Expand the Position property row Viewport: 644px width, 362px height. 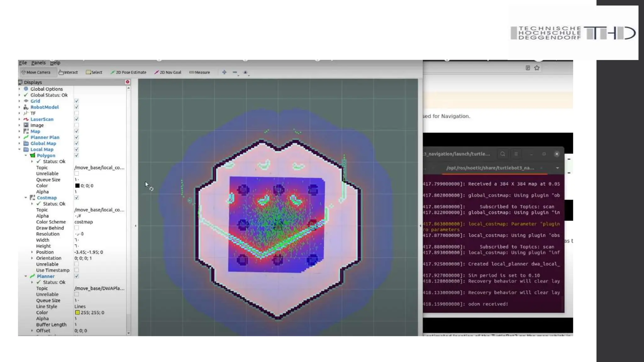(32, 252)
